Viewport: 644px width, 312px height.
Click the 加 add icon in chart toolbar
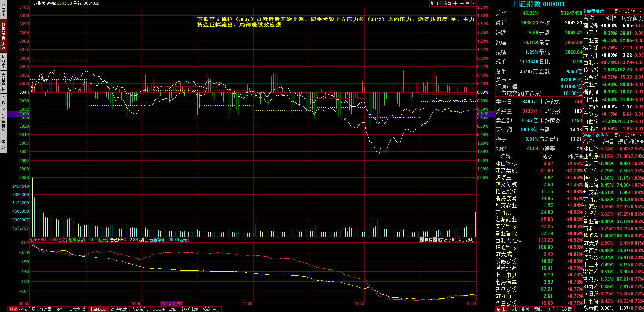433,3
